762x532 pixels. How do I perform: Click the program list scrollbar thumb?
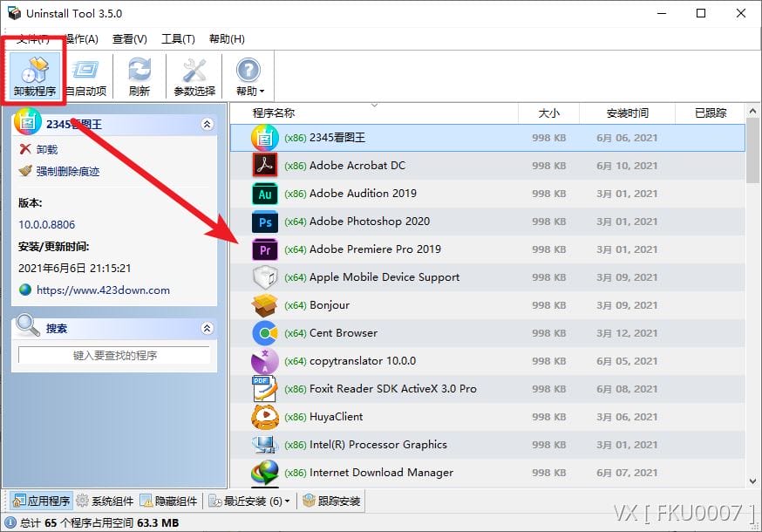752,150
